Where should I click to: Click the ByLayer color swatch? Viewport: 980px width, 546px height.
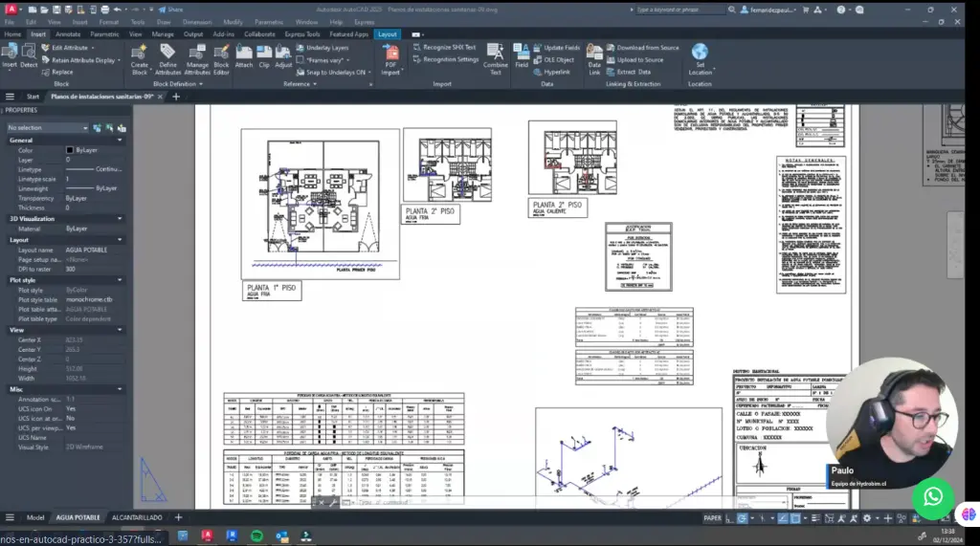pos(70,150)
